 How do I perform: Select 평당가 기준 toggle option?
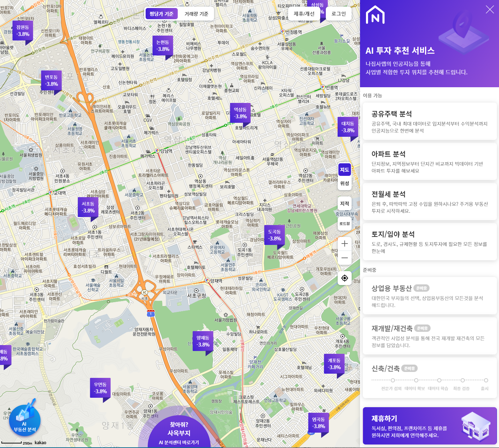pos(161,14)
